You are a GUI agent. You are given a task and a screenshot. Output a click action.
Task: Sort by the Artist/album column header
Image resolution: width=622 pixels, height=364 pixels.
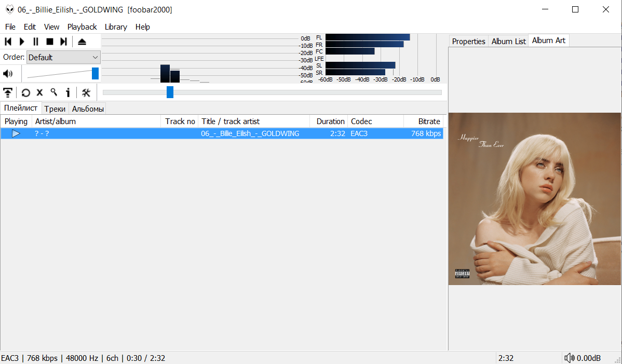pos(97,122)
